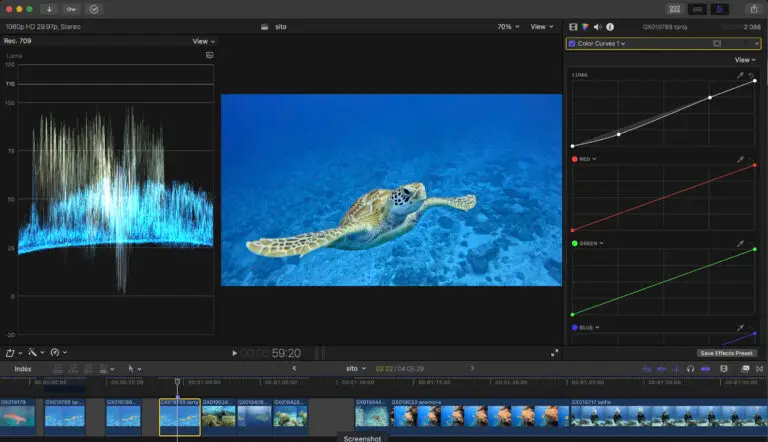
Task: Click the insert clip icon
Action: tap(73, 368)
